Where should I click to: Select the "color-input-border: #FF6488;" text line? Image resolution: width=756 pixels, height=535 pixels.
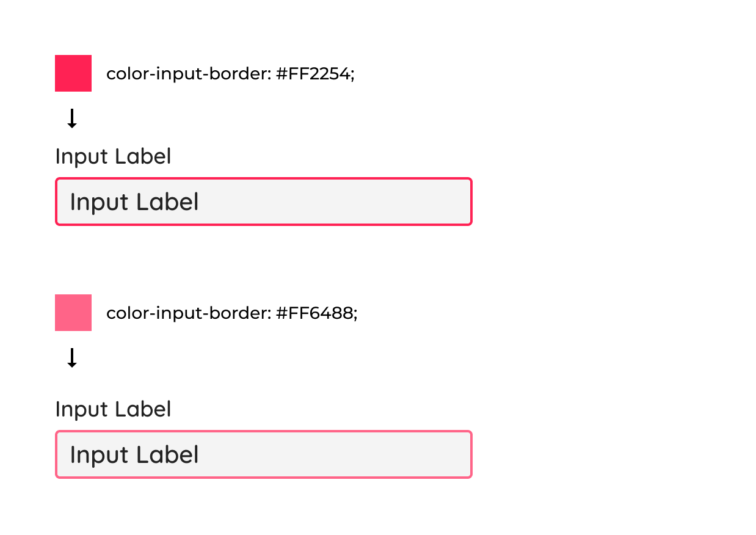point(231,313)
